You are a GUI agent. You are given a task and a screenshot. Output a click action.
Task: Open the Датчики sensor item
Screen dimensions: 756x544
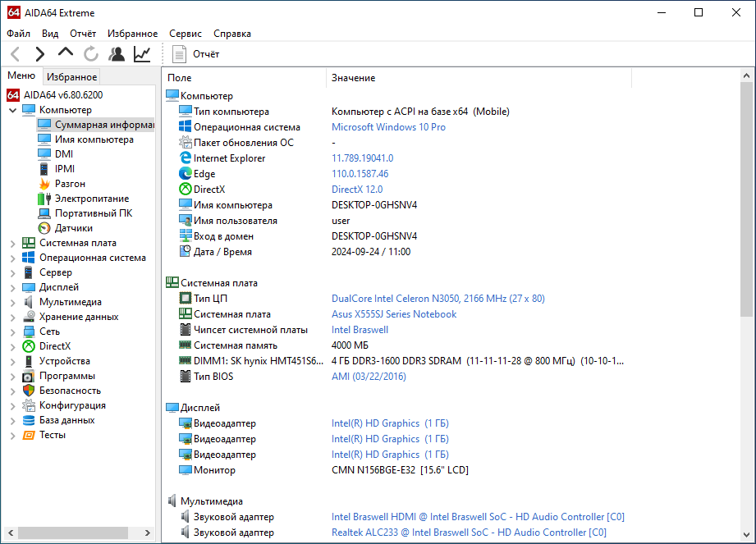74,228
